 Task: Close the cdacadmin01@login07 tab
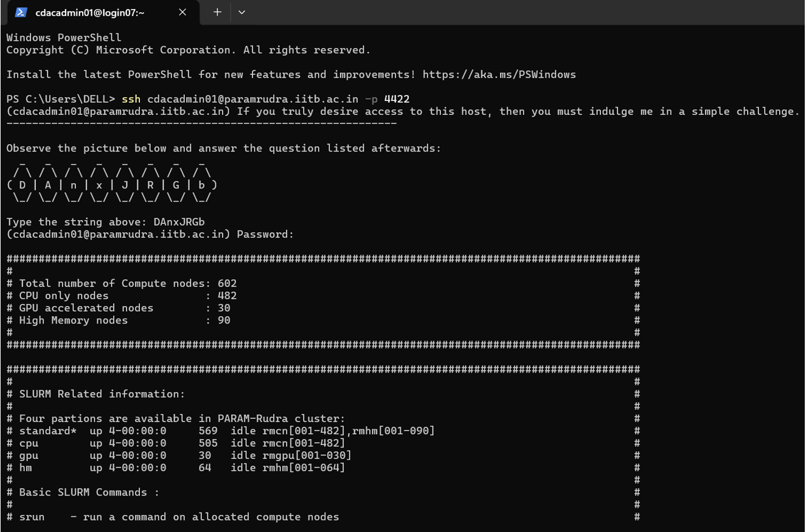[182, 12]
